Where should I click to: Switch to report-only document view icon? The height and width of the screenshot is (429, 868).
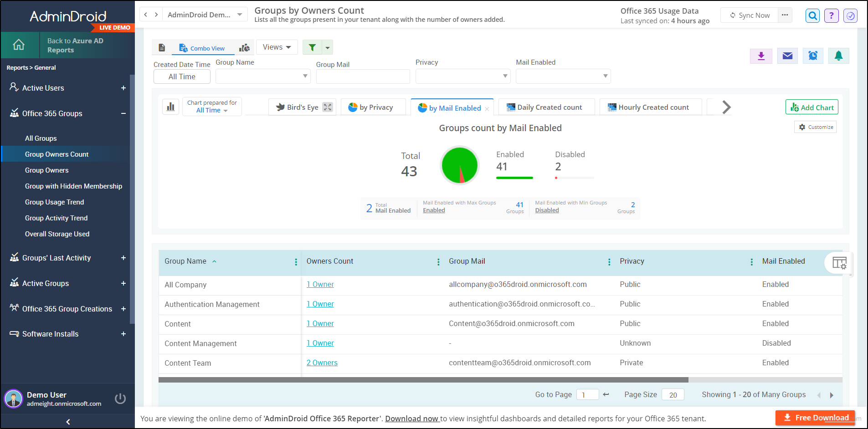162,48
